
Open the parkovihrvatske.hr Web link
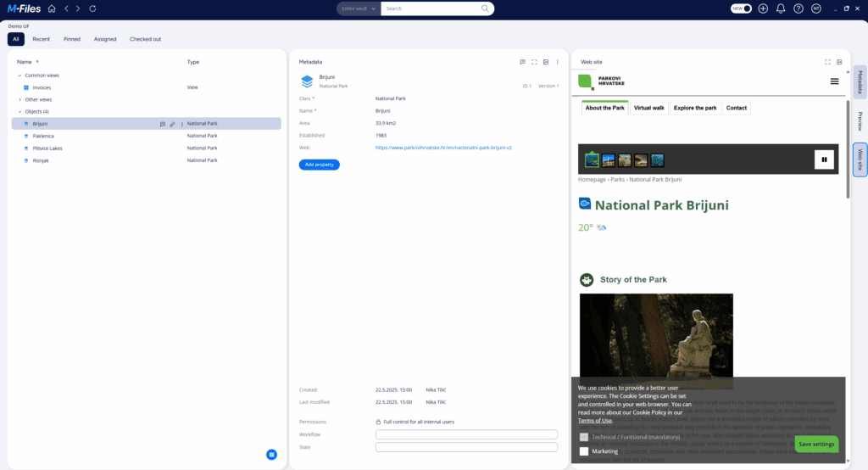[443, 148]
